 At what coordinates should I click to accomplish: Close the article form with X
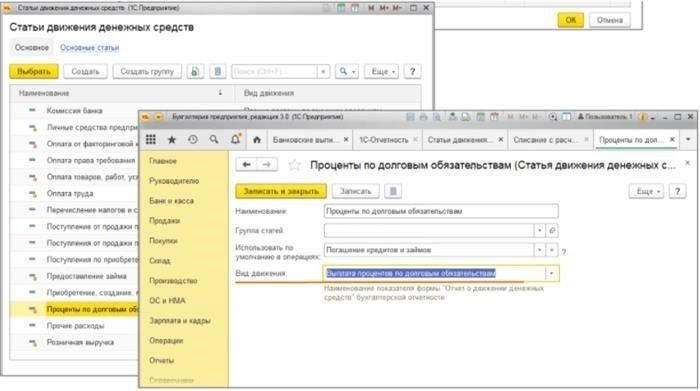(x=688, y=163)
